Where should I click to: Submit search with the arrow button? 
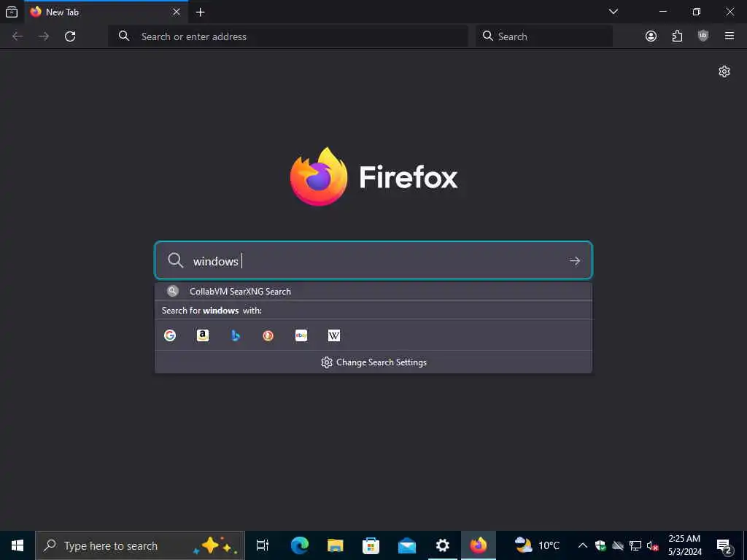tap(575, 260)
